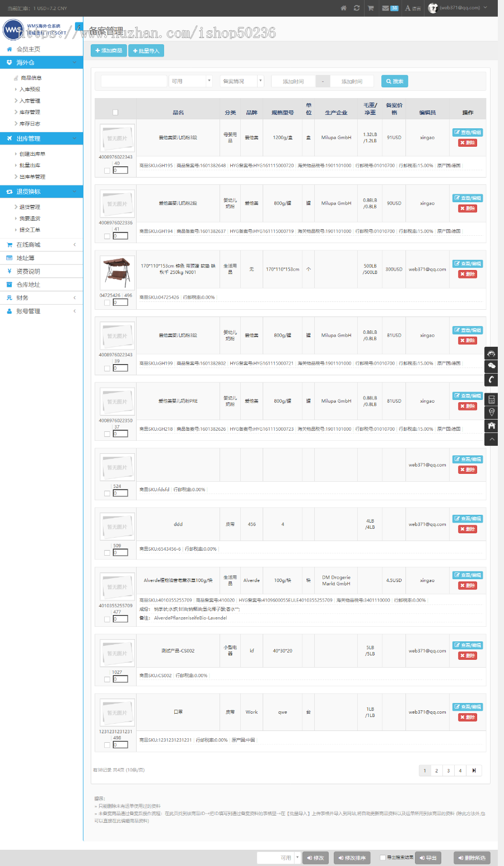The image size is (504, 866).
Task: Click the headset support icon on right edge
Action: coord(491,353)
